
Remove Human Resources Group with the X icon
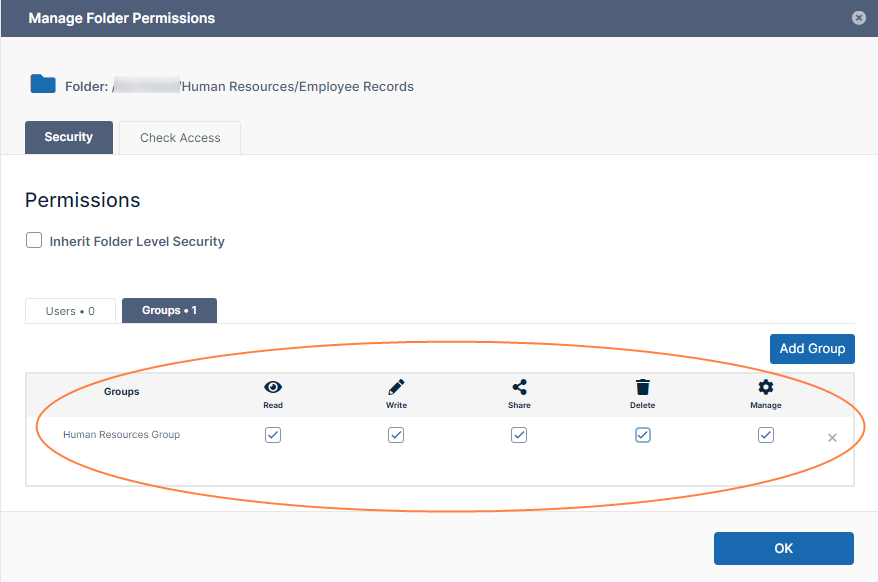(832, 438)
